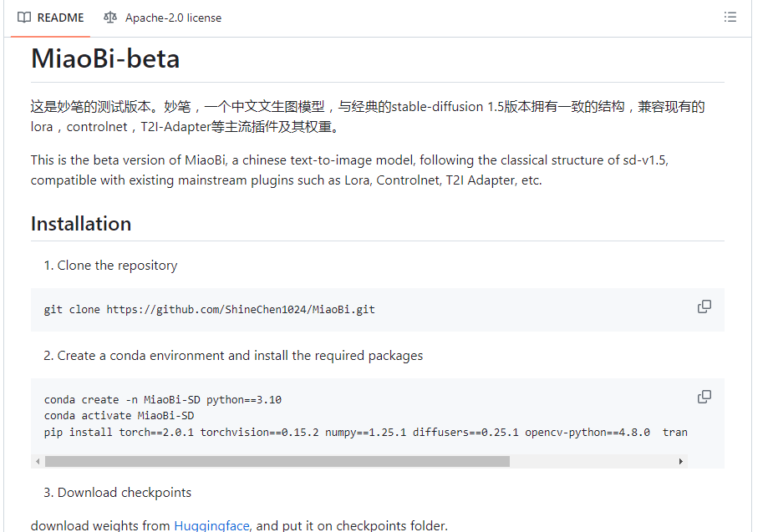Click the MiaoBi-beta heading
Viewport: 768px width, 532px height.
pos(105,59)
